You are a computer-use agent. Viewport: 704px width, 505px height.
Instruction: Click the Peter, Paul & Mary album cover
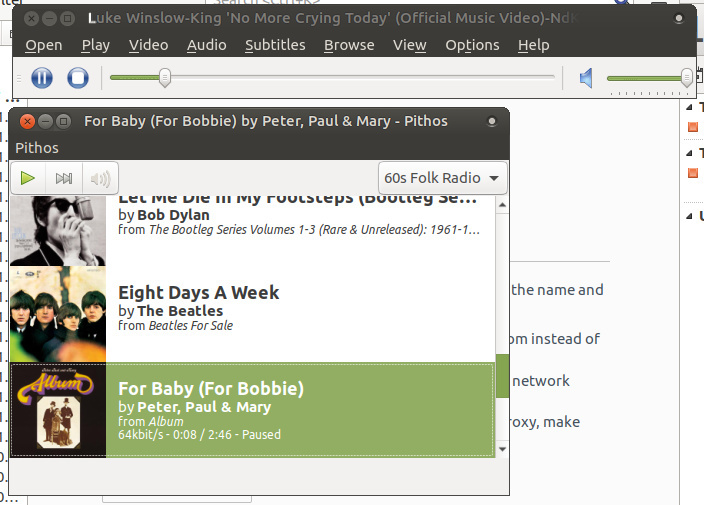click(x=58, y=410)
